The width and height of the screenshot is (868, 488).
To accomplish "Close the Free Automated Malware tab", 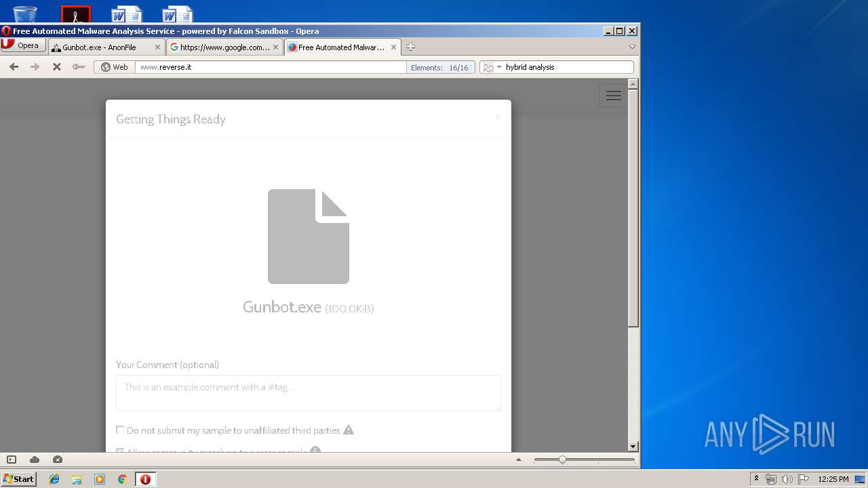I will [x=393, y=47].
